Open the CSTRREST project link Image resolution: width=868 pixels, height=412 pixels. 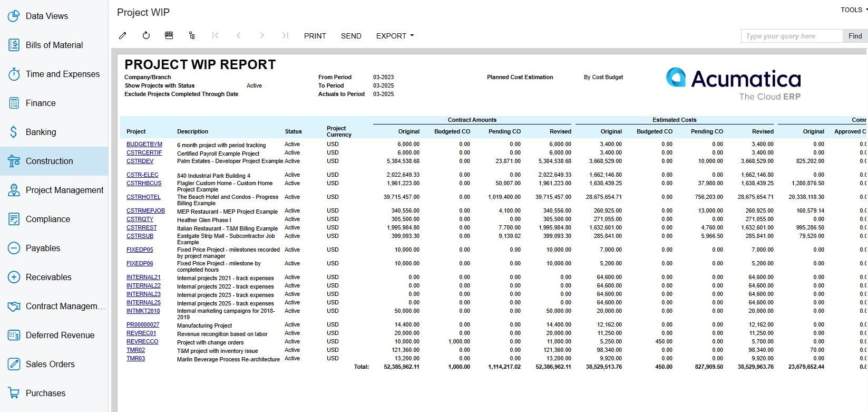point(142,227)
